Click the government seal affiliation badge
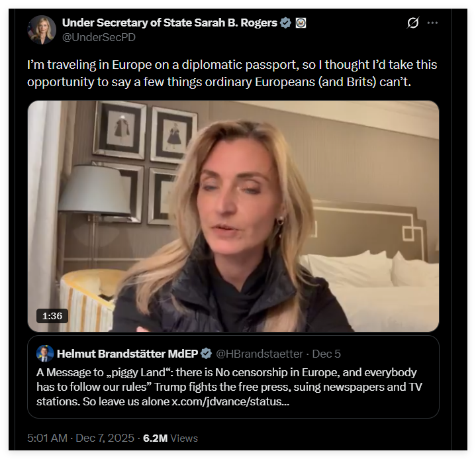The image size is (476, 459). click(301, 23)
